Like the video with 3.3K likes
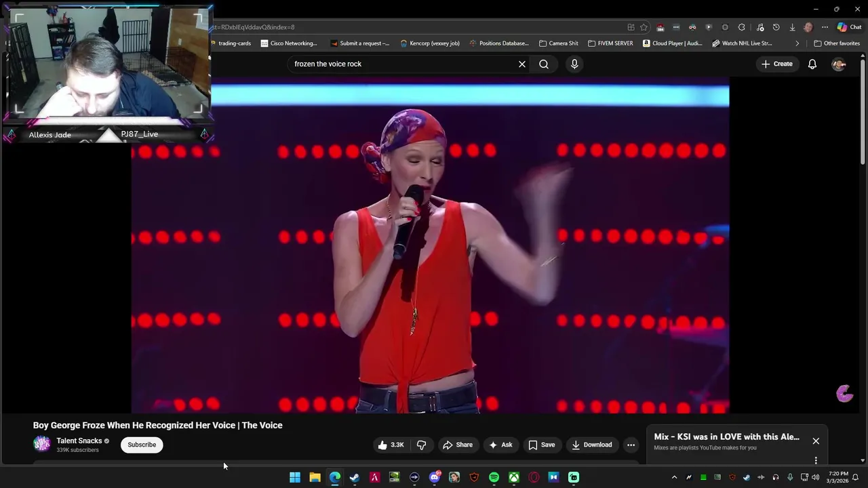The image size is (868, 488). tap(390, 445)
